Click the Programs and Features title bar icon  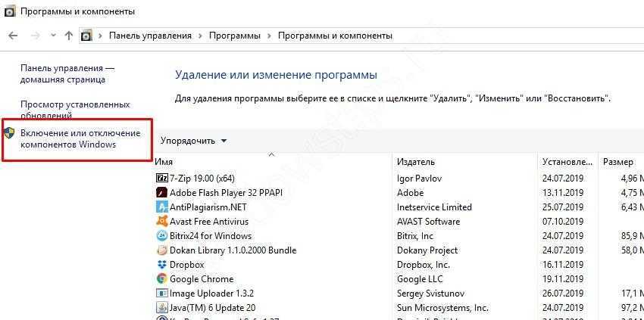[x=9, y=12]
